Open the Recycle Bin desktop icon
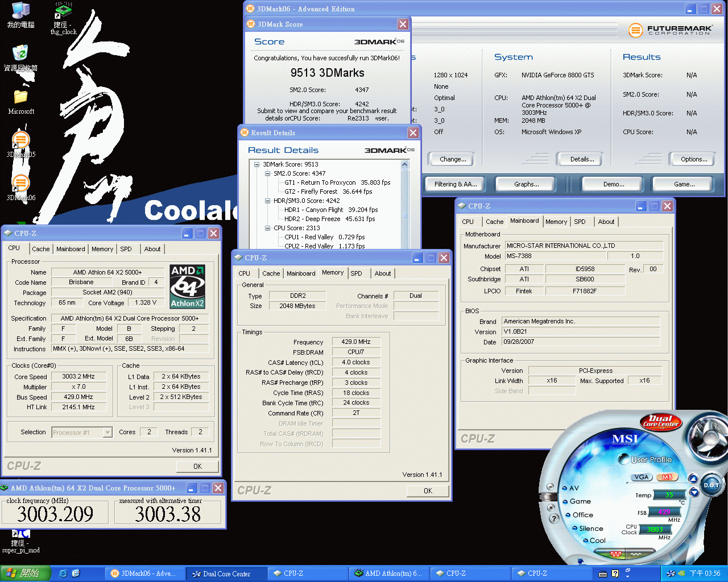The height and width of the screenshot is (582, 728). tap(21, 59)
